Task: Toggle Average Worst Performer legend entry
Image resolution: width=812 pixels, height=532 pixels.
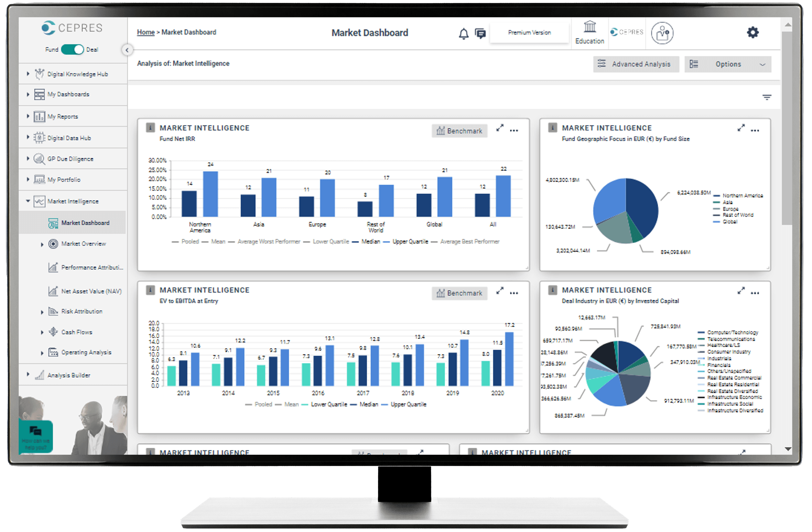Action: coord(264,242)
